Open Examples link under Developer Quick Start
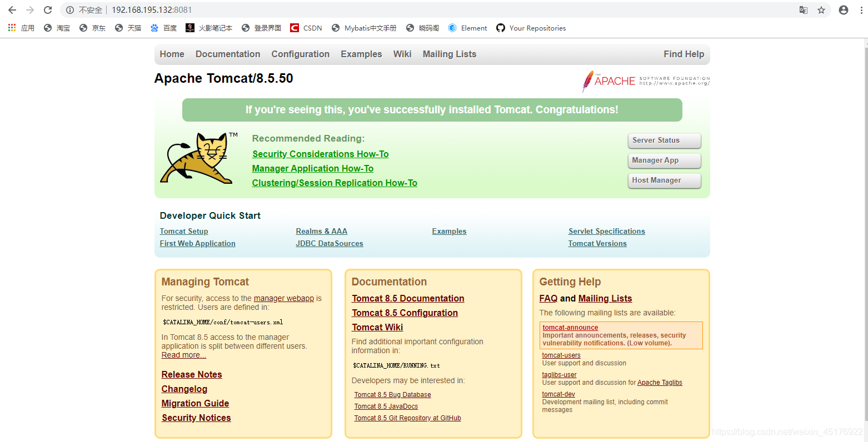868x442 pixels. [x=450, y=232]
